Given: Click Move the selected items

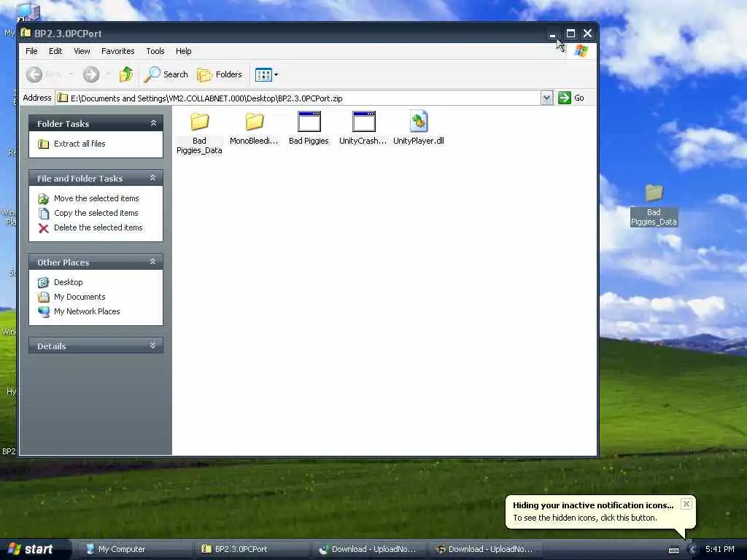Looking at the screenshot, I should pos(88,198).
